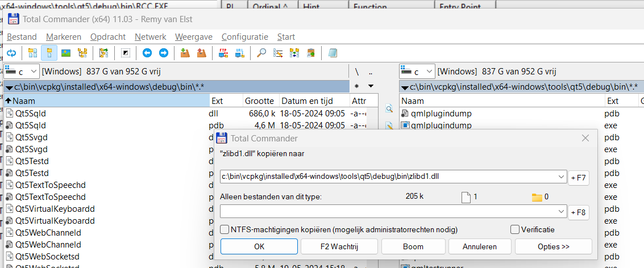This screenshot has width=644, height=268.
Task: Click the pack files toolbar icon
Action: point(185,53)
